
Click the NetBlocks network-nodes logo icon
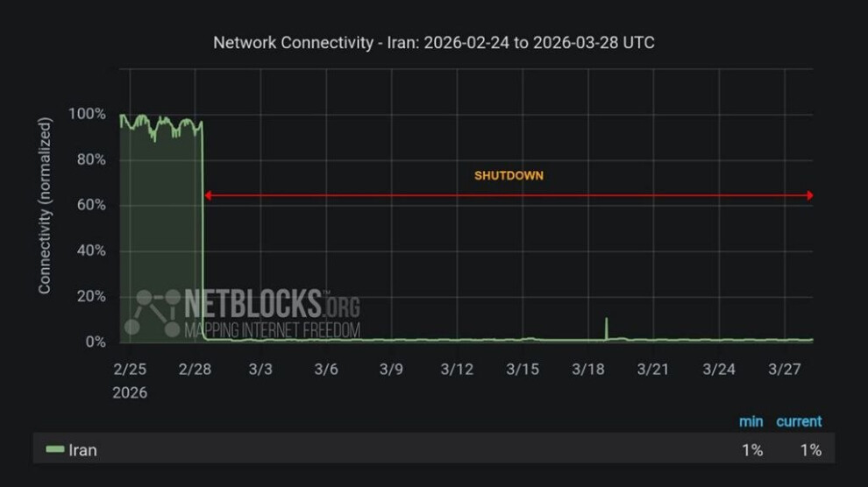(x=152, y=312)
